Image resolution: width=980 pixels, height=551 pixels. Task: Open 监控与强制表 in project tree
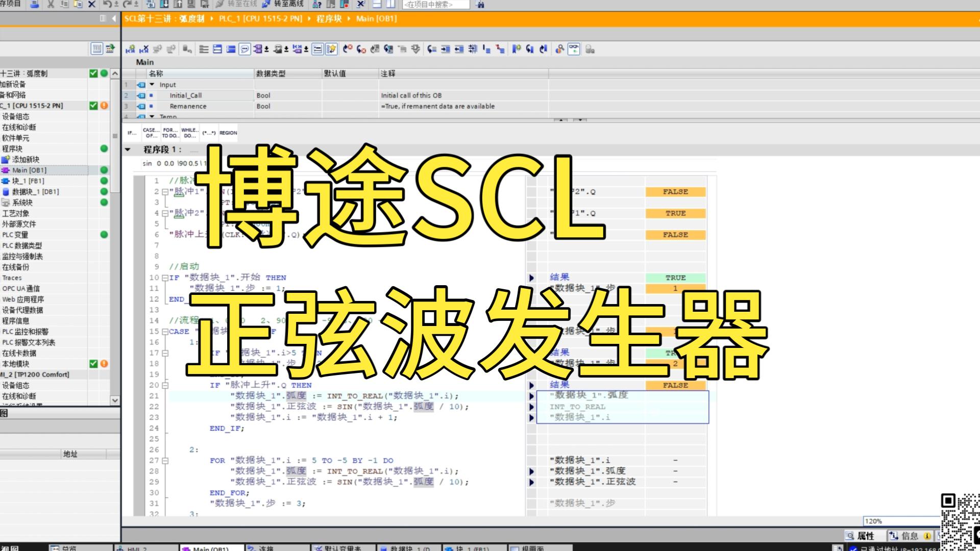(x=22, y=256)
